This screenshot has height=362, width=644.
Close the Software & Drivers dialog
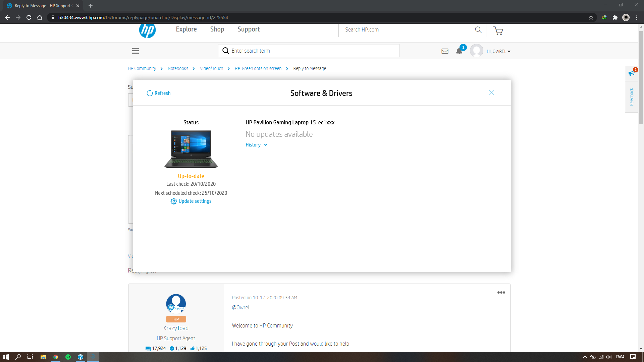click(491, 93)
